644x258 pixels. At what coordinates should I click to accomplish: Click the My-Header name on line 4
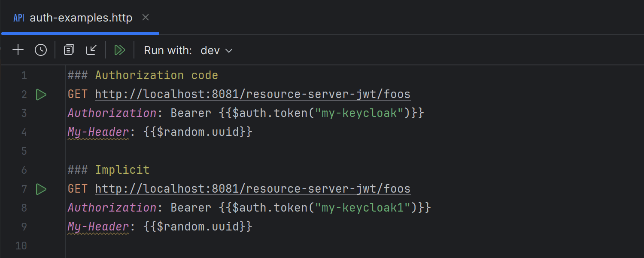(98, 132)
